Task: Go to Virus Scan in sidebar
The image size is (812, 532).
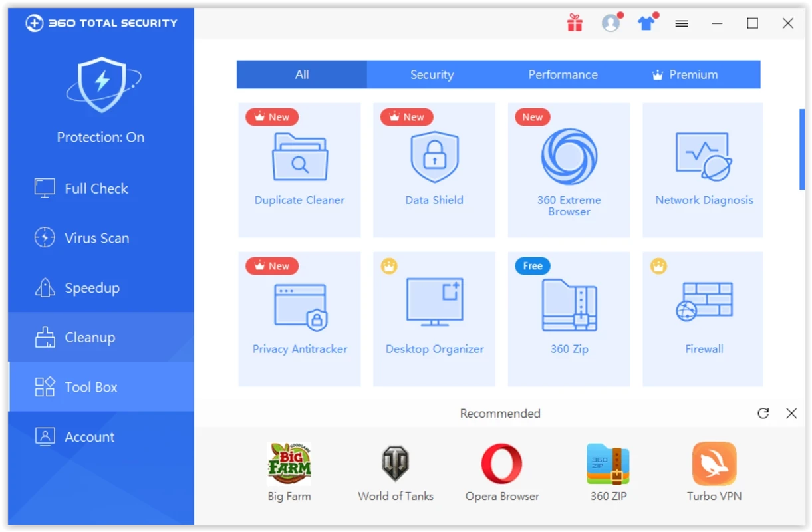Action: tap(101, 238)
